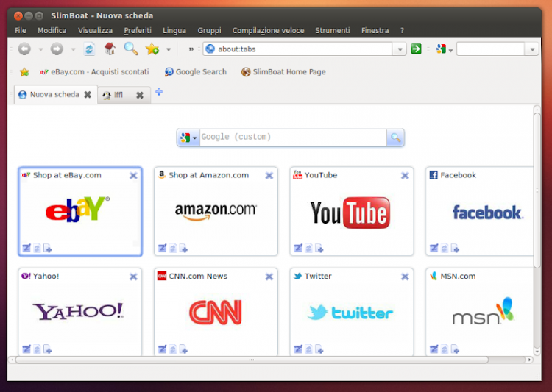This screenshot has width=552, height=392.
Task: Remove the YouTube tile
Action: (x=406, y=176)
